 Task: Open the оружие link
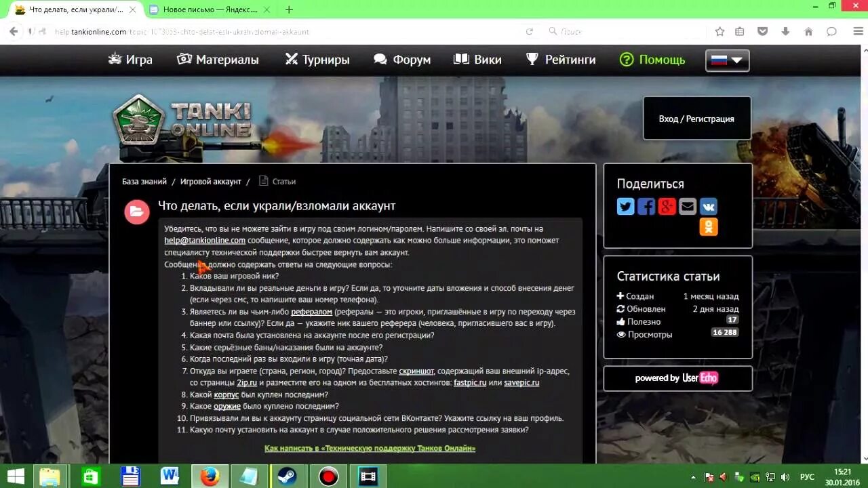pyautogui.click(x=228, y=407)
